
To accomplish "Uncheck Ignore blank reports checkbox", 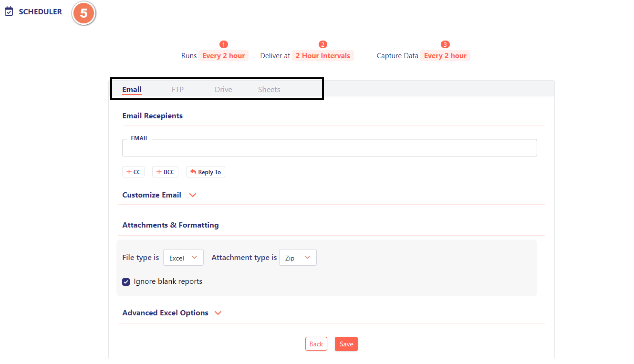I will (x=126, y=281).
